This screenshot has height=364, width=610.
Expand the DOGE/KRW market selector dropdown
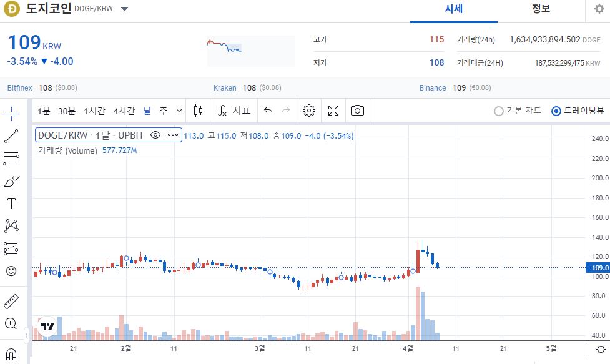click(124, 9)
